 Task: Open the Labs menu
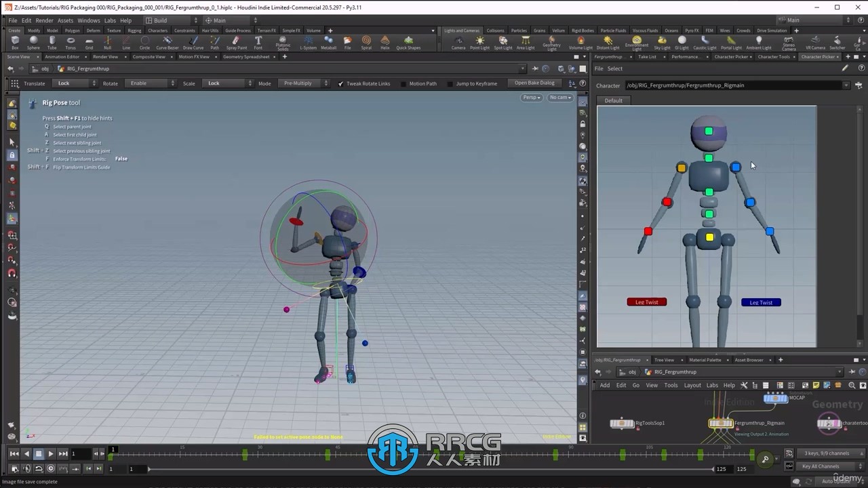[x=110, y=20]
